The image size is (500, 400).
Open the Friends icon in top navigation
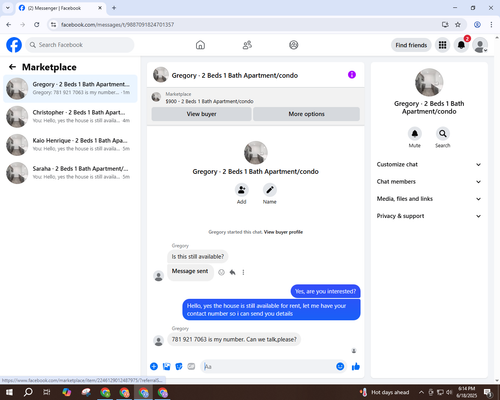point(247,45)
